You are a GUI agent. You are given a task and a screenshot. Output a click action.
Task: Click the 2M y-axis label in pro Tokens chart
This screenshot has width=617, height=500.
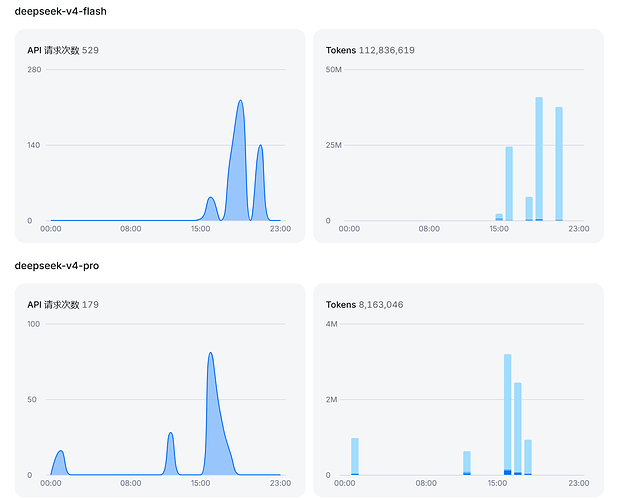331,400
